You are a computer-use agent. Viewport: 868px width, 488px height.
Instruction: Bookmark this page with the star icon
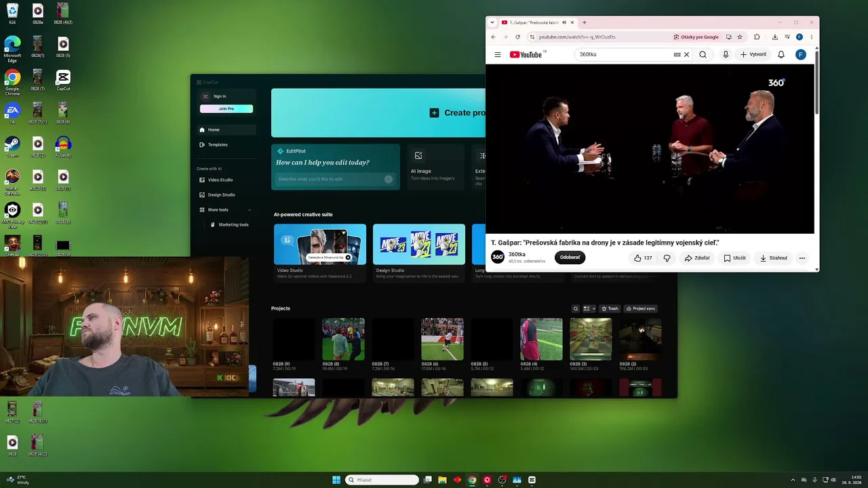pos(740,37)
